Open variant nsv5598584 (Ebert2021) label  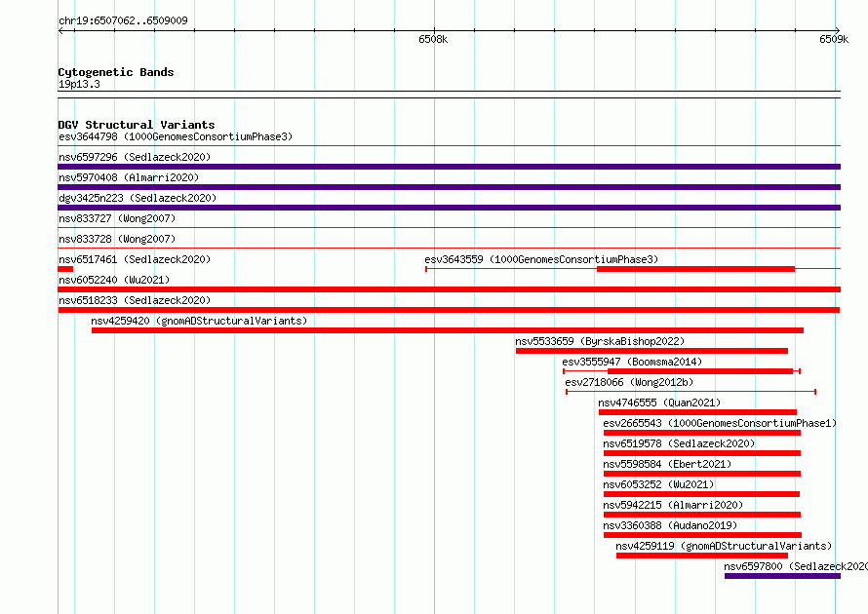click(667, 464)
